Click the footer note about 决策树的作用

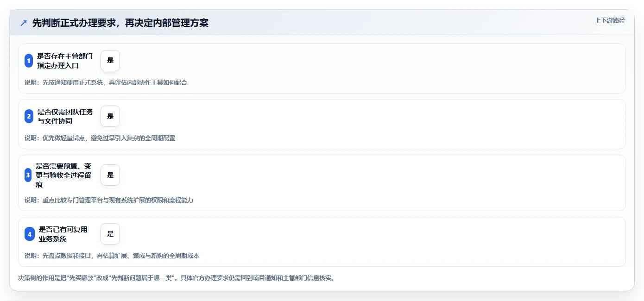click(176, 278)
